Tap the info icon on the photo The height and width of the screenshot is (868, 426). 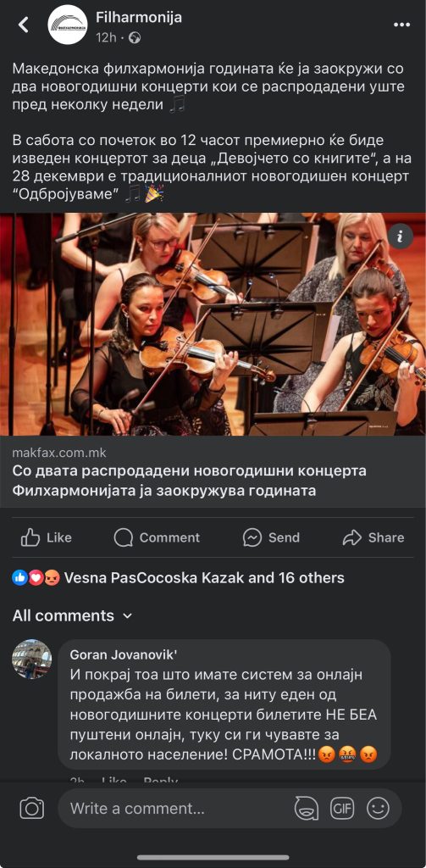pos(401,237)
